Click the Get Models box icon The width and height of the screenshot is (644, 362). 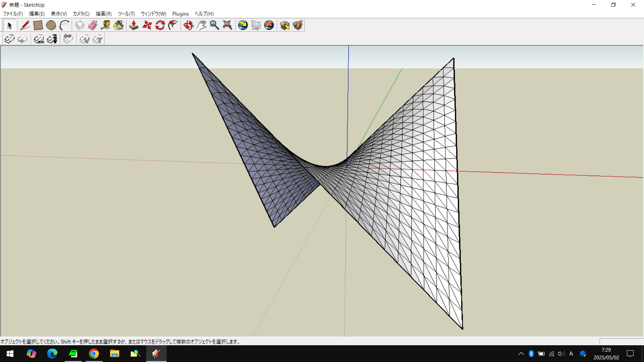(x=284, y=25)
